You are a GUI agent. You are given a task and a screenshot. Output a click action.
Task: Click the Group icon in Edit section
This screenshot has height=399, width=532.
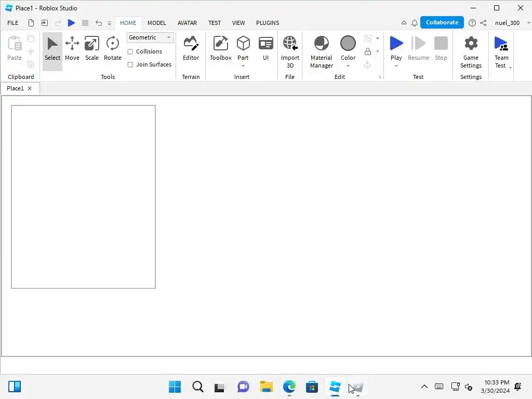coord(367,38)
